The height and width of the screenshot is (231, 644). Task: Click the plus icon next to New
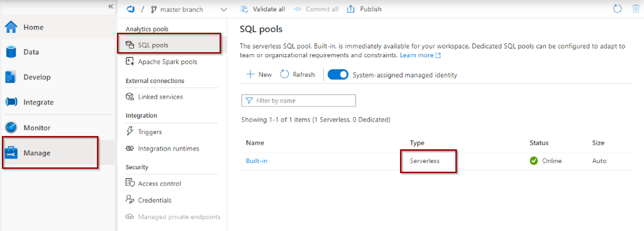point(250,74)
